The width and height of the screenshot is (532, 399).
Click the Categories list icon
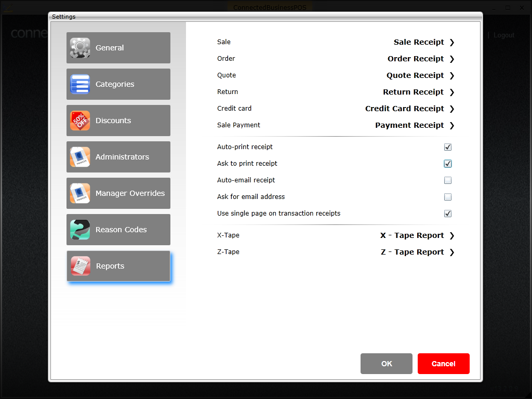point(80,84)
